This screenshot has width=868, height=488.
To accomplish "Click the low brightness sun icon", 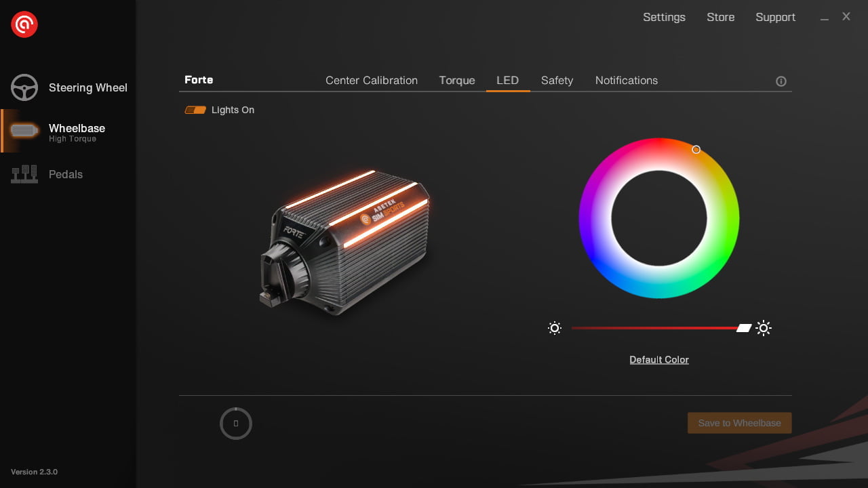I will [555, 329].
